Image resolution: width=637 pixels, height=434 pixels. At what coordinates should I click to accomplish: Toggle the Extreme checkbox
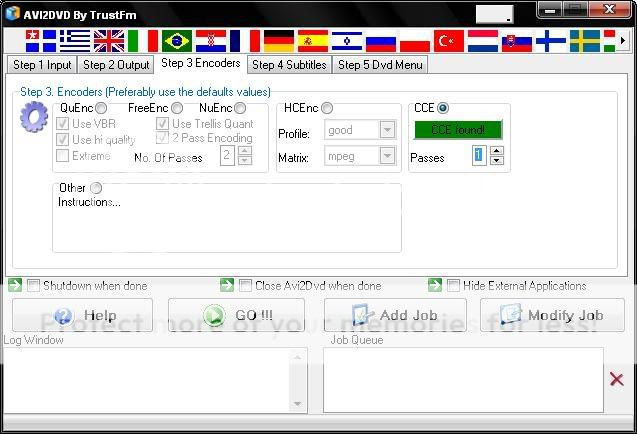(62, 155)
